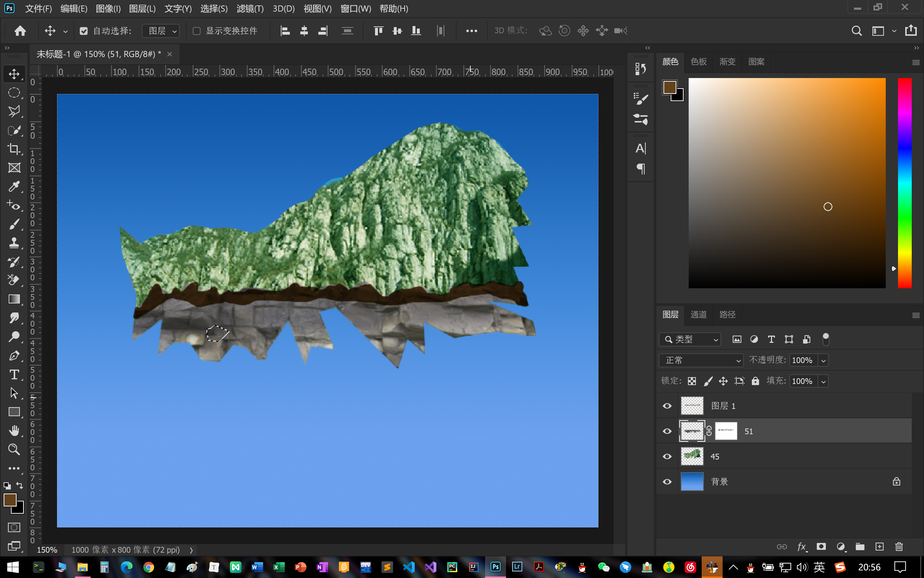Screen dimensions: 924x578
Task: Open the History panel icon
Action: tap(641, 69)
